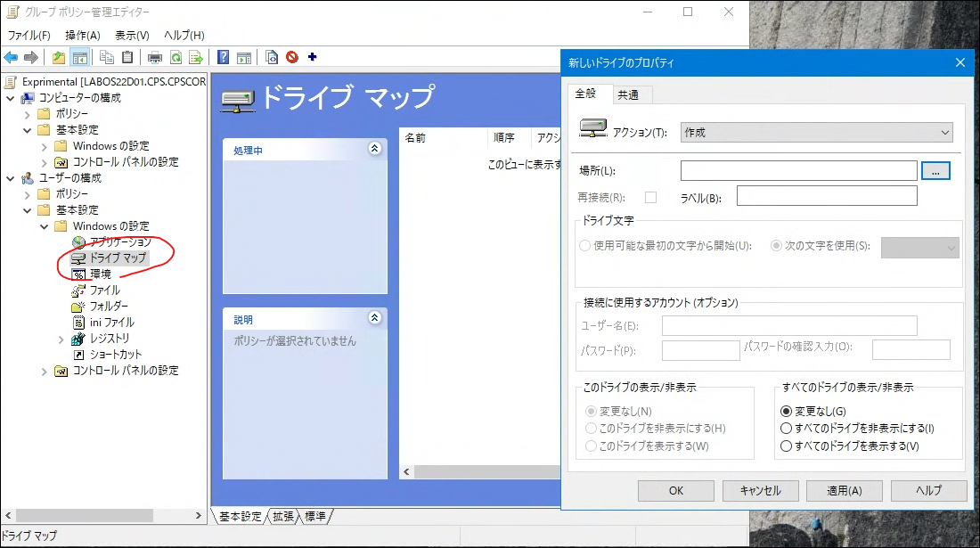
Task: Select the ショートカット tree node
Action: pyautogui.click(x=116, y=355)
